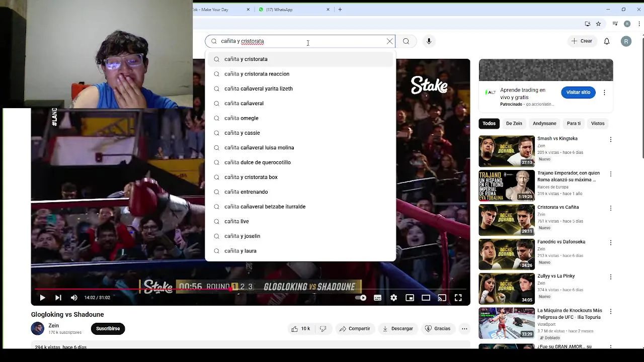Viewport: 644px width, 362px height.
Task: Open more actions menu beside Gracias
Action: pyautogui.click(x=464, y=329)
